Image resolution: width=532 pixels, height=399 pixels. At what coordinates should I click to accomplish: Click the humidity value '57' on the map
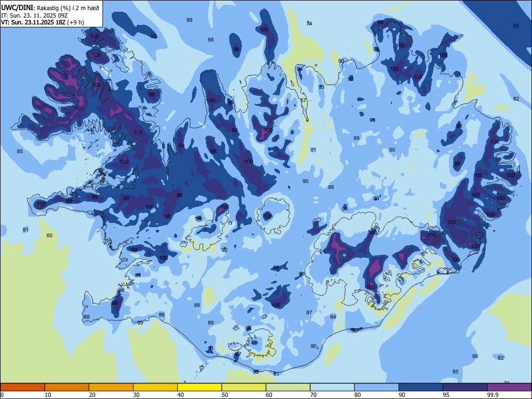[x=303, y=101]
